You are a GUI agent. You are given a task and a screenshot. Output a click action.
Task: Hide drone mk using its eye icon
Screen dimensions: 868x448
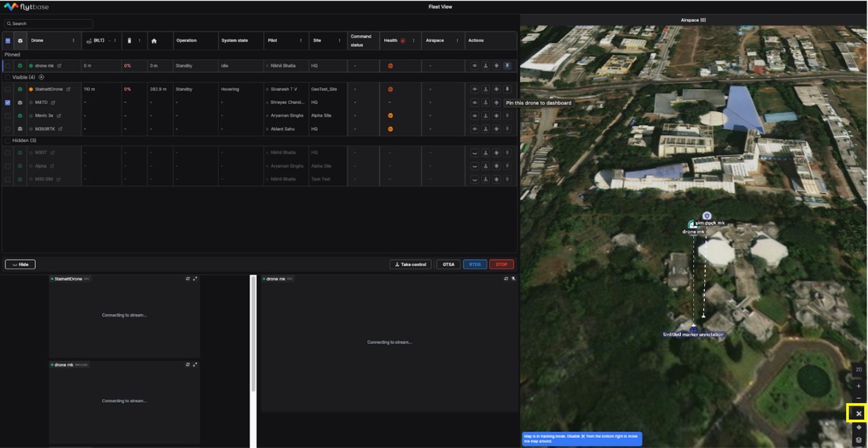[x=475, y=66]
